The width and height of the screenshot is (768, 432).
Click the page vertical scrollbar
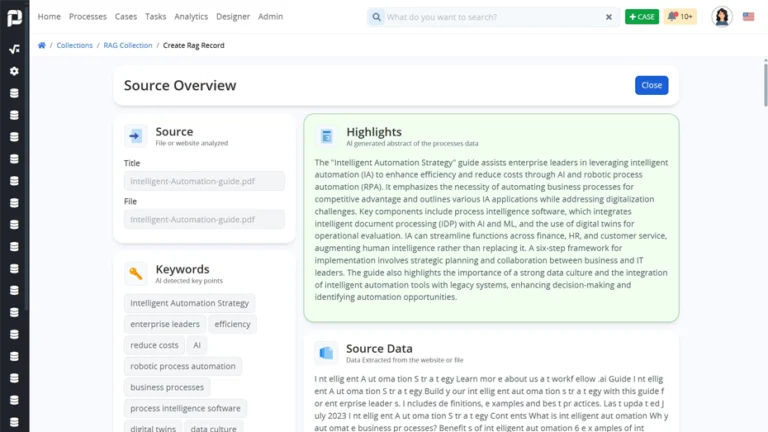click(766, 83)
